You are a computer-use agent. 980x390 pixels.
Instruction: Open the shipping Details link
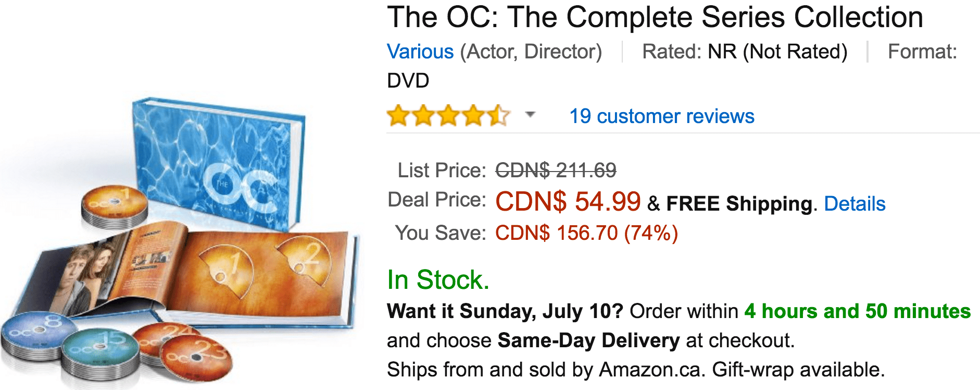click(855, 204)
